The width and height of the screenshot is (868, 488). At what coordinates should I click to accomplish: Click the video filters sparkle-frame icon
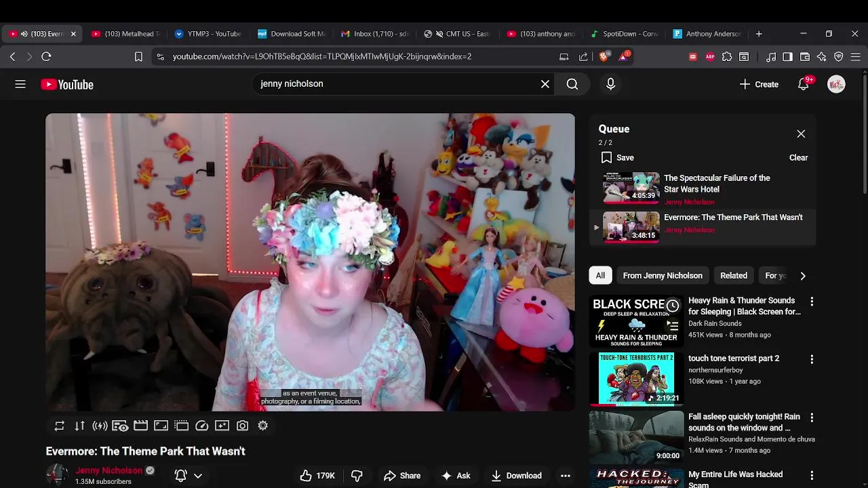[x=222, y=426]
